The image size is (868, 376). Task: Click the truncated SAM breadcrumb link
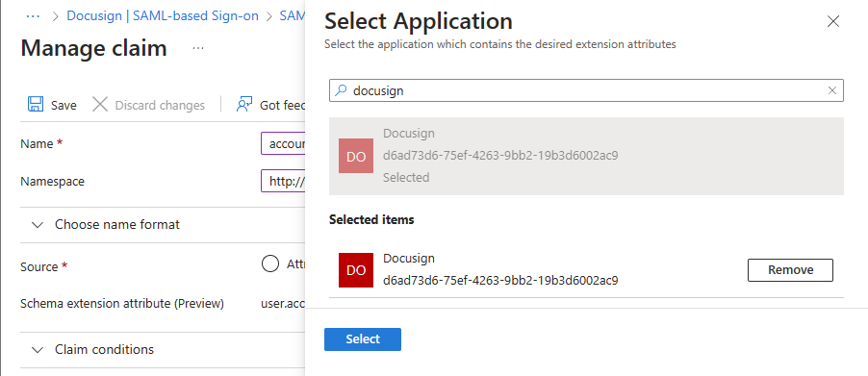(293, 16)
